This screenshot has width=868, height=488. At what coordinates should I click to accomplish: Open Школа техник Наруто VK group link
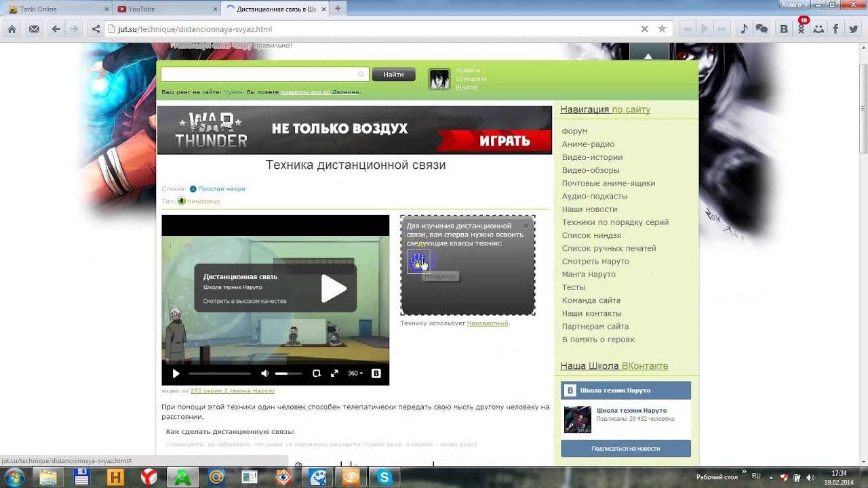click(631, 411)
